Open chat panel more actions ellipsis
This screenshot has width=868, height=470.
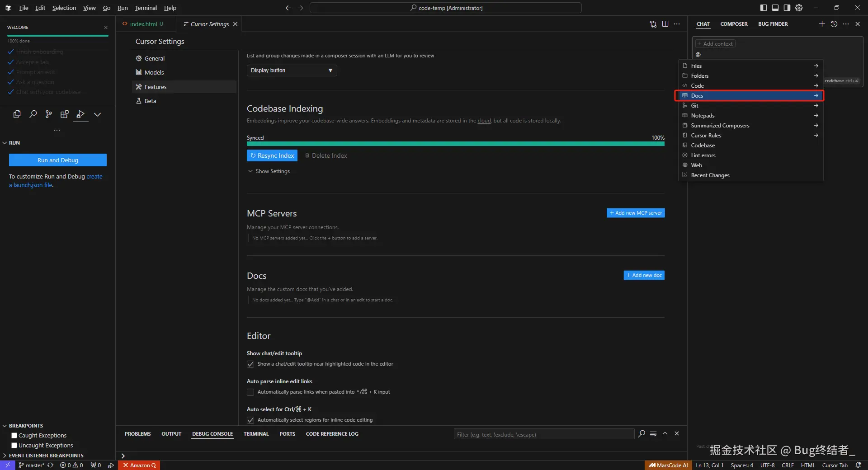click(x=846, y=24)
